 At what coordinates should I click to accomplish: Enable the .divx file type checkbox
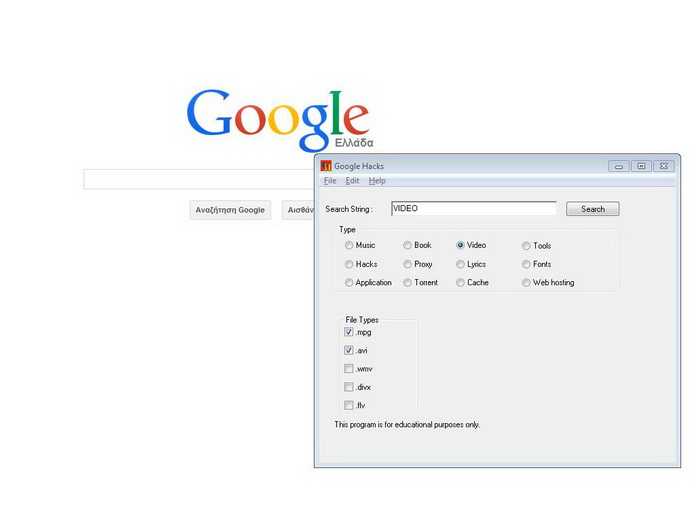349,387
